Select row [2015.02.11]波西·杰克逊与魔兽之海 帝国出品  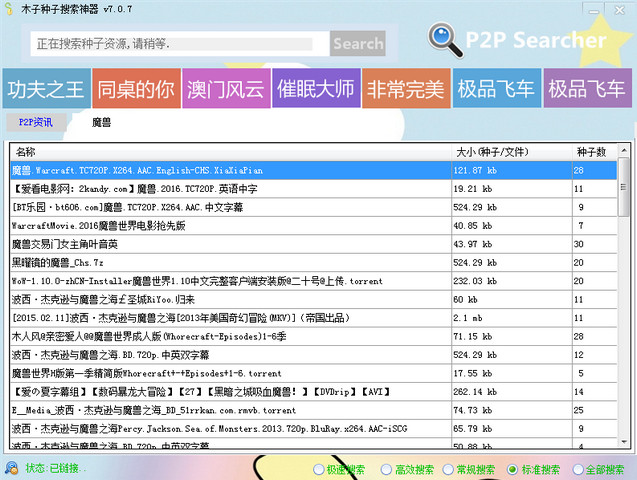pyautogui.click(x=313, y=318)
